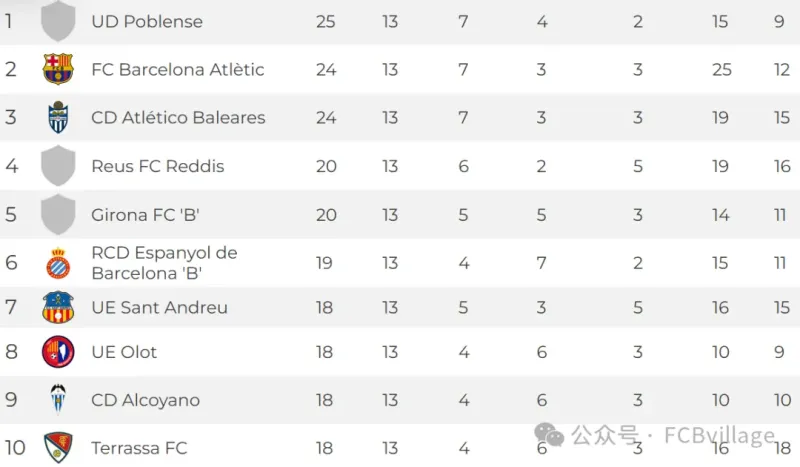Open the FC Barcelona Atlètic team link

click(178, 69)
